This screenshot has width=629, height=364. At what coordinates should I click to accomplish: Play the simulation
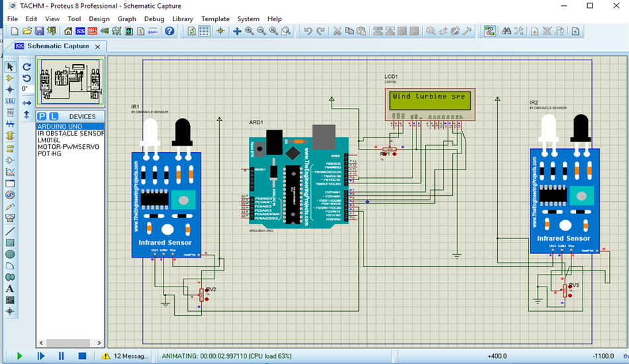click(x=19, y=355)
